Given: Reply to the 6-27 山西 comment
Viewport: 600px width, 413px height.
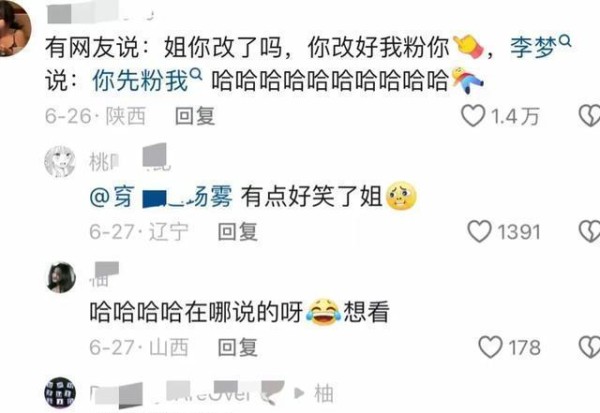Looking at the screenshot, I should point(238,348).
